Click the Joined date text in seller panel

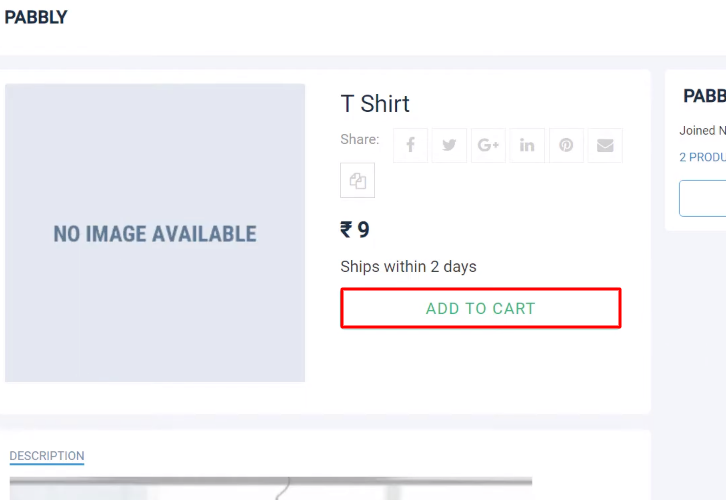[700, 131]
